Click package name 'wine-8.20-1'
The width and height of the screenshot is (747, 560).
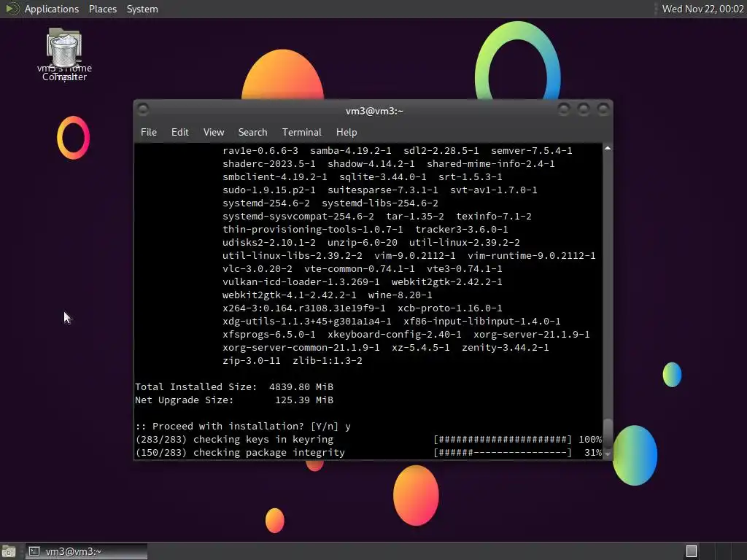400,295
